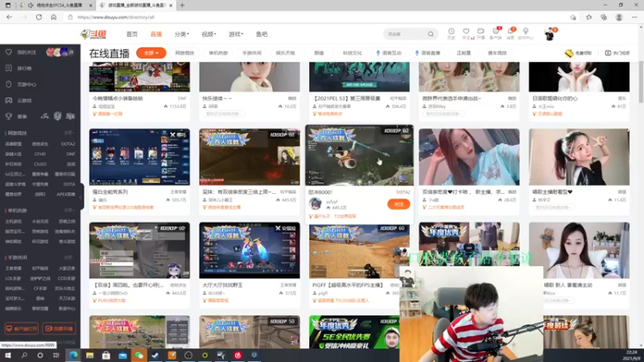Click the cloud gaming gamepad icon in the sidebar
Screen dimensions: 644x362
coord(9,100)
